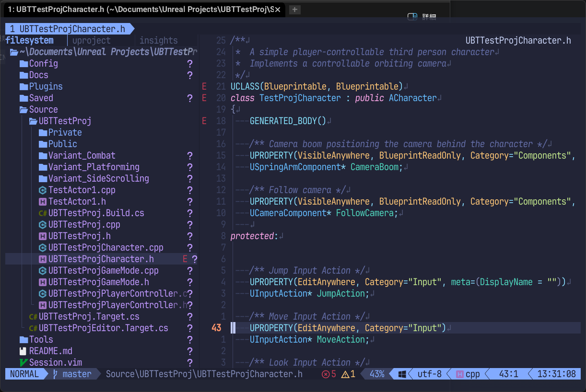Switch to the insights tab
Image resolution: width=586 pixels, height=392 pixels.
point(158,41)
